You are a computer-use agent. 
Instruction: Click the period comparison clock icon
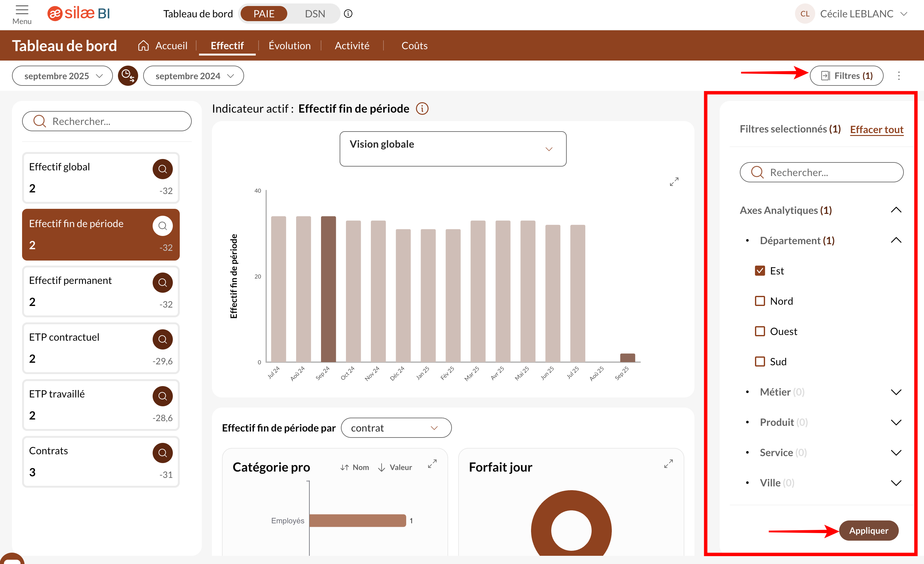coord(128,76)
